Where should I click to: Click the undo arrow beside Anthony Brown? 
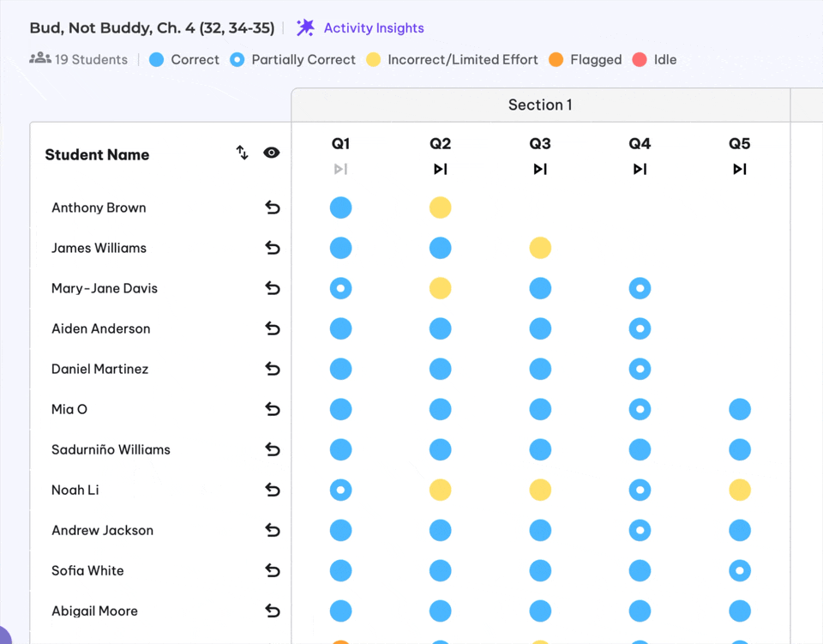tap(273, 207)
